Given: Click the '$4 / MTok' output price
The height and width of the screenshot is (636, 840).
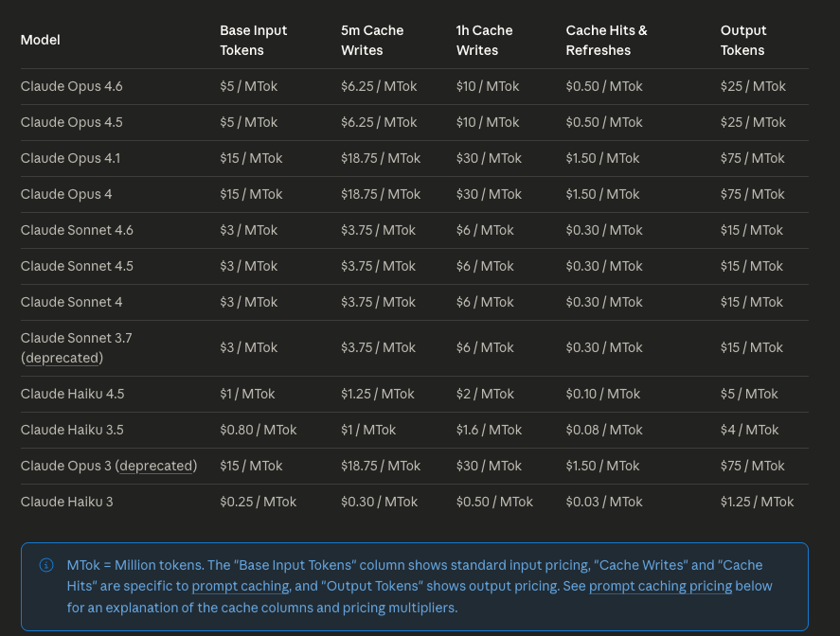Looking at the screenshot, I should 749,430.
